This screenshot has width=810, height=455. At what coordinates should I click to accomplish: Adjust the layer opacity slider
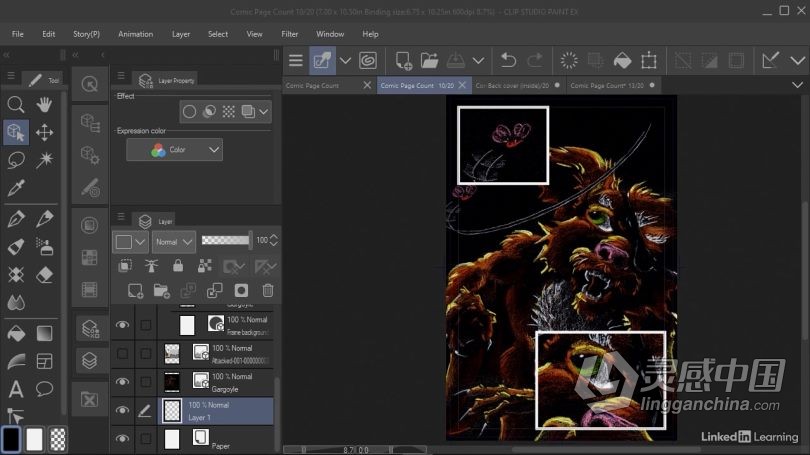coord(226,240)
